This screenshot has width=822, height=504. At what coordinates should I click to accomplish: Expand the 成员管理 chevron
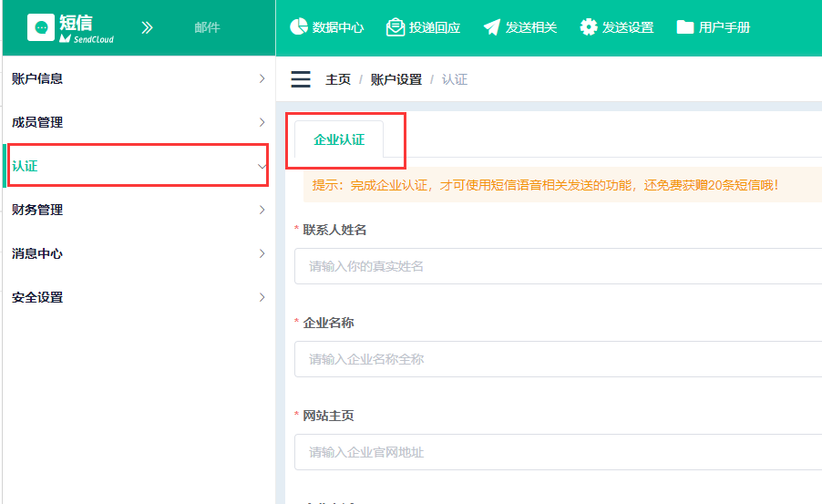[x=262, y=122]
